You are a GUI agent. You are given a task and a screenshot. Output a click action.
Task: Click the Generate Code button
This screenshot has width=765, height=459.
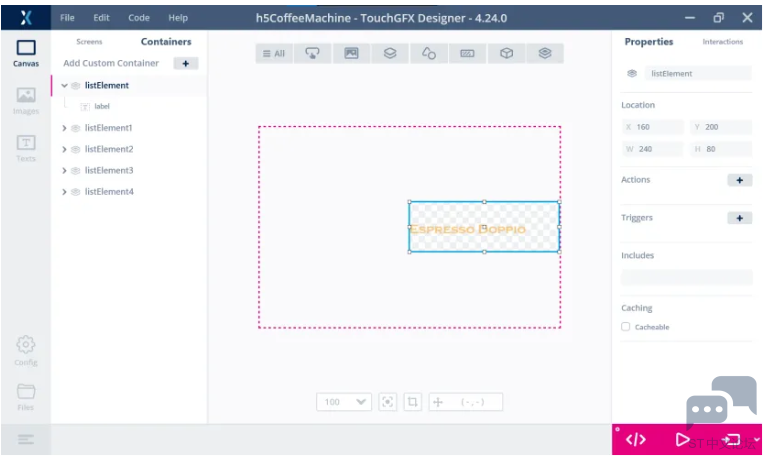636,439
